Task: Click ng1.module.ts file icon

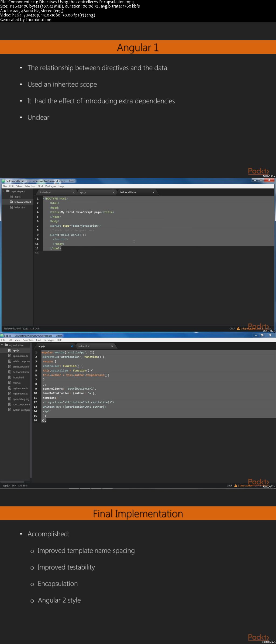Action: pyautogui.click(x=10, y=388)
